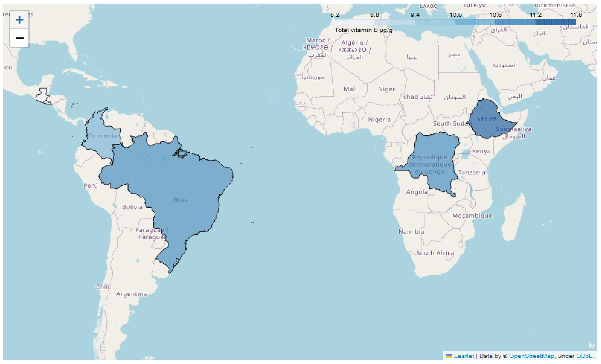Viewport: 601px width, 364px height.
Task: Click the zoom in plus button
Action: click(x=19, y=20)
